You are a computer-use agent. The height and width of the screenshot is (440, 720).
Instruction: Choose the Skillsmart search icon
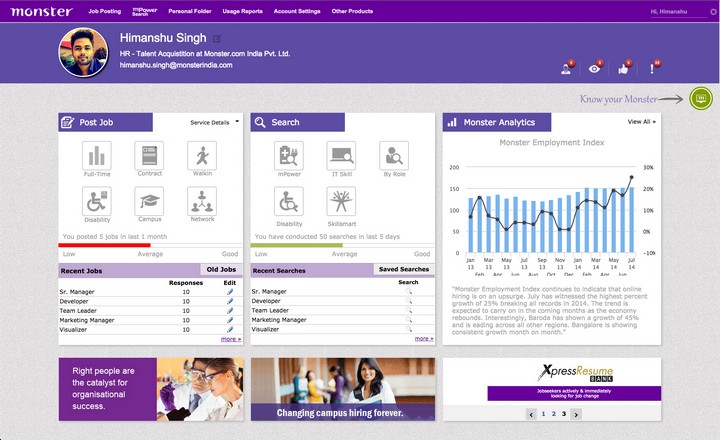pos(341,201)
